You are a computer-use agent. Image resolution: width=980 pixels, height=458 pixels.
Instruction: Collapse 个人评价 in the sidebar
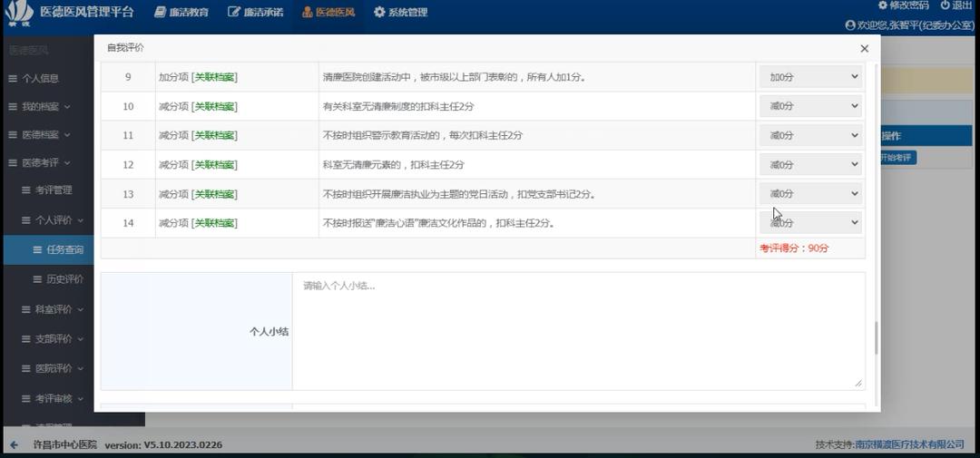click(x=54, y=220)
